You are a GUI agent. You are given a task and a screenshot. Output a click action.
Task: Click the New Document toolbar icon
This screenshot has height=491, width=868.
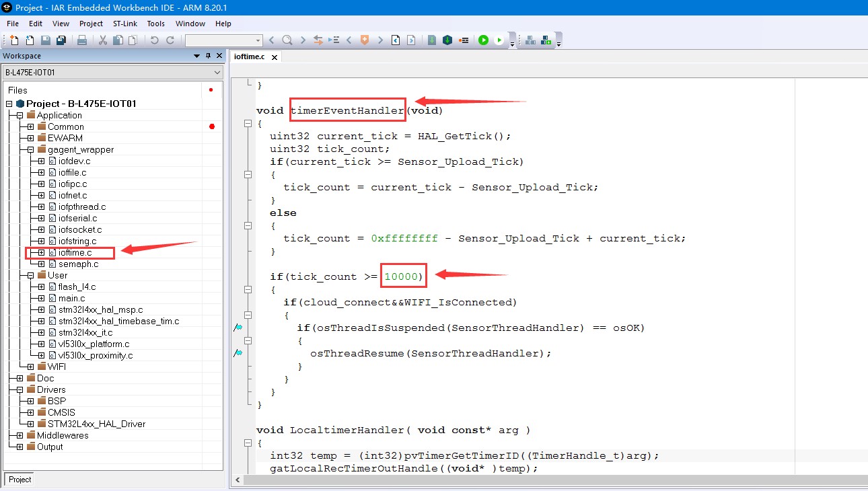(x=14, y=40)
